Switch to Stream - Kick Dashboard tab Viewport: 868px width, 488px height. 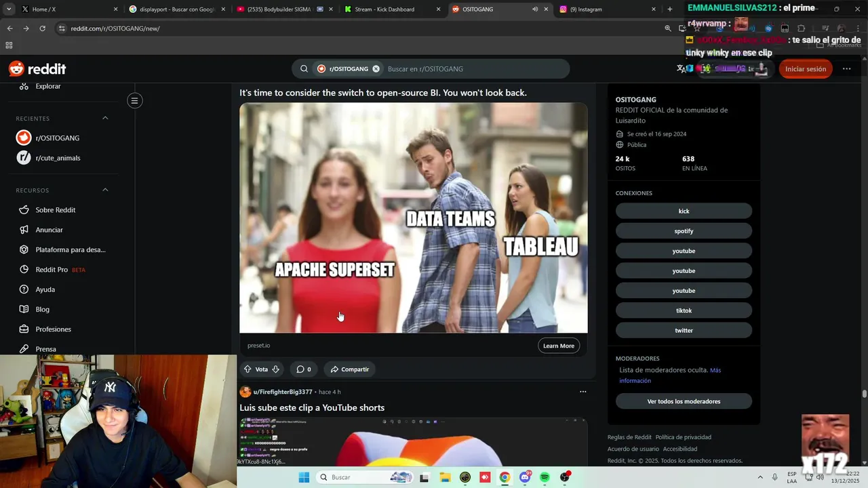392,9
